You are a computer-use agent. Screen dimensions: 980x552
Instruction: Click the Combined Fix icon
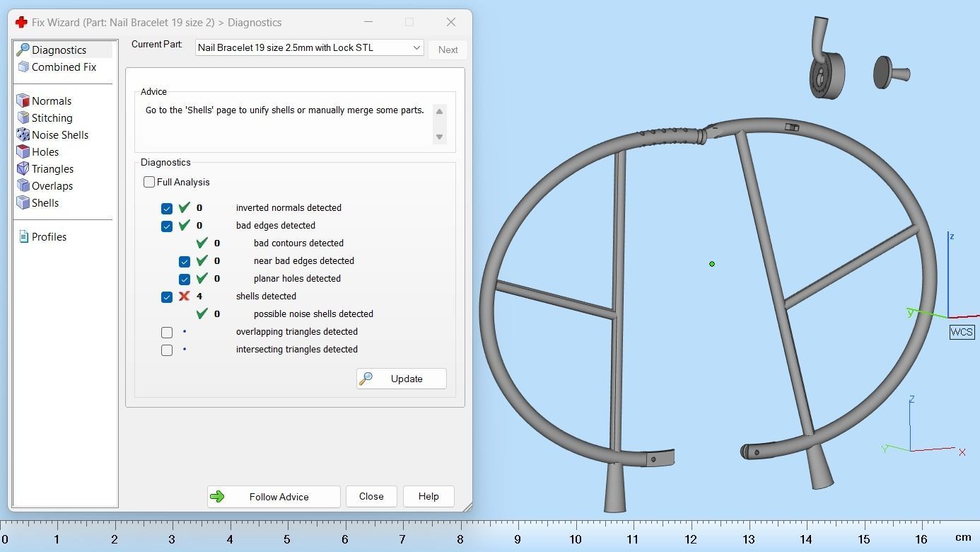pyautogui.click(x=23, y=67)
